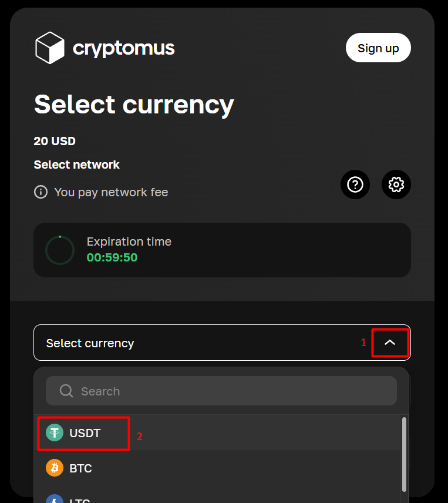Select the LTC currency option
This screenshot has width=448, height=503.
click(80, 499)
